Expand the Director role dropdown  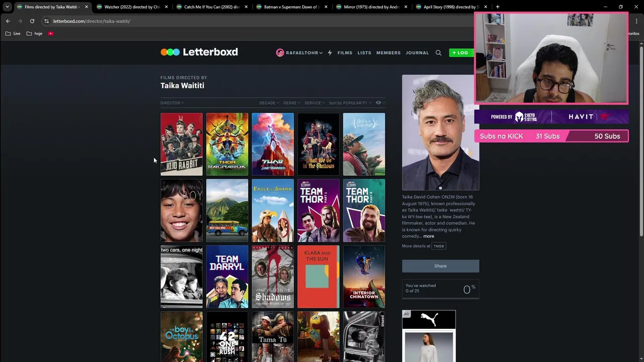(172, 103)
